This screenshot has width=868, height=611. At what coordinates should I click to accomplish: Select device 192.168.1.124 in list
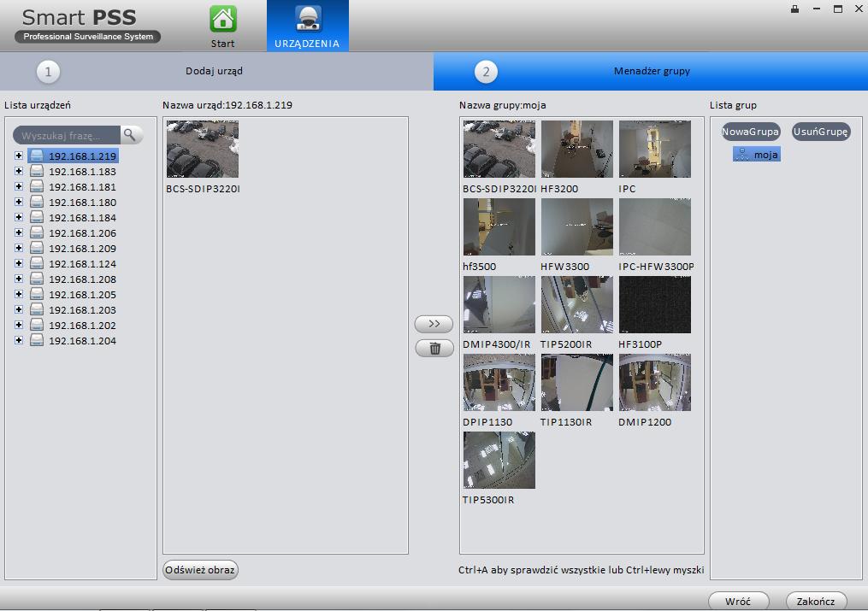click(73, 264)
